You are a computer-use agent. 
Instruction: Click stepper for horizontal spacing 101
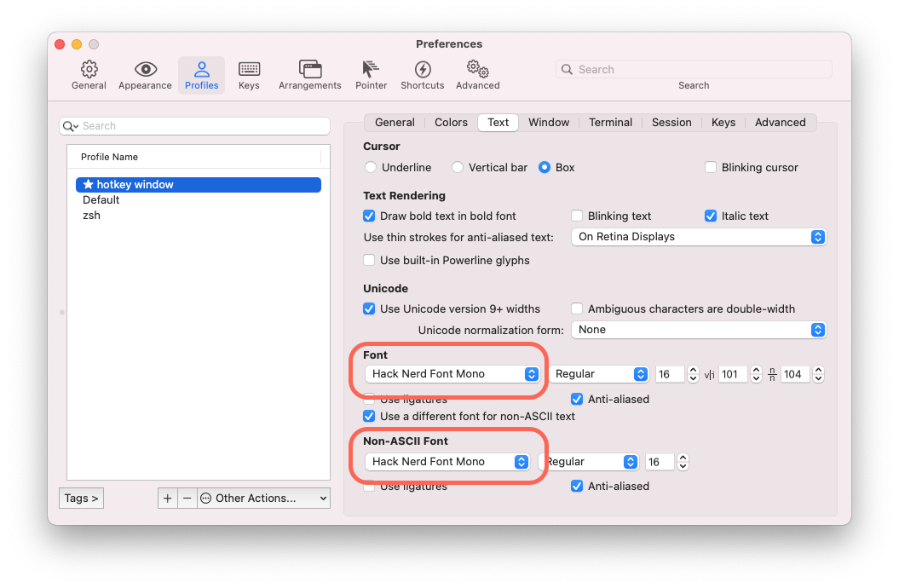tap(756, 374)
